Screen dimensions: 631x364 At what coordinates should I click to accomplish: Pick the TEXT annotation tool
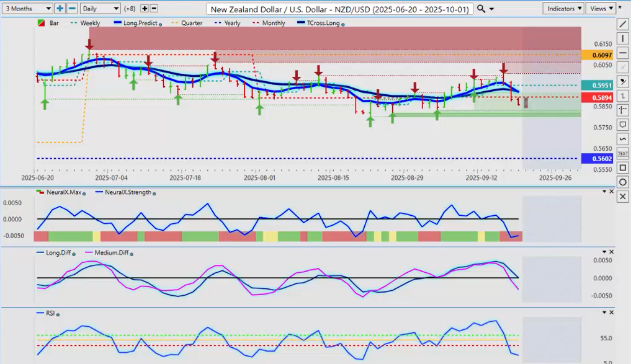623,153
